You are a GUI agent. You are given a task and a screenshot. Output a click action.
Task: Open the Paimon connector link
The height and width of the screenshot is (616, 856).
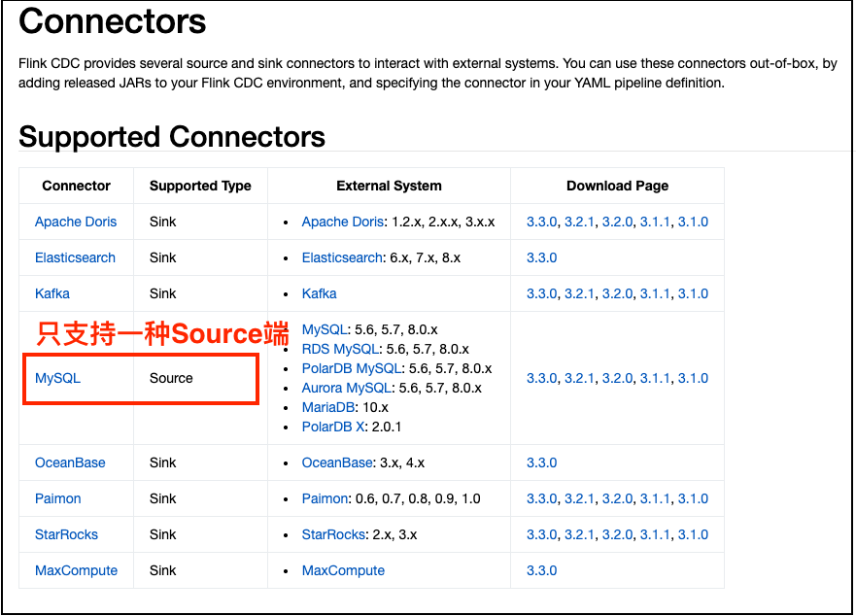pyautogui.click(x=58, y=498)
